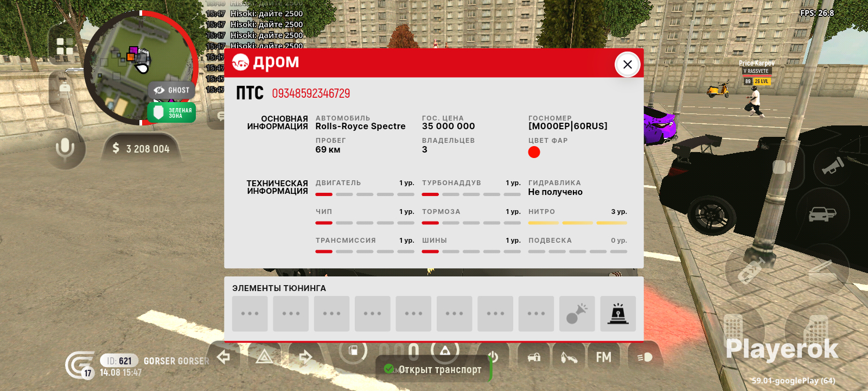Tap the Чип level bar
The image size is (868, 391).
(x=365, y=223)
